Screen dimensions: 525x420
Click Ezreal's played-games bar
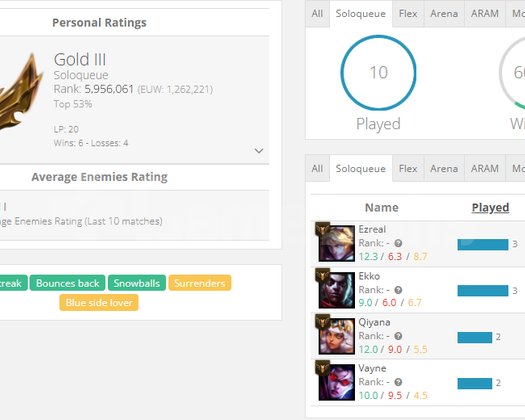point(483,244)
